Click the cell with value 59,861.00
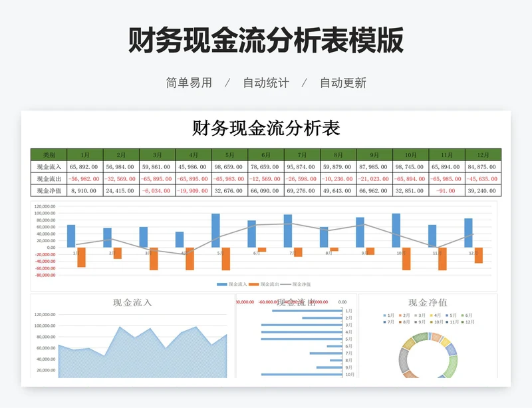The image size is (532, 408). point(158,167)
